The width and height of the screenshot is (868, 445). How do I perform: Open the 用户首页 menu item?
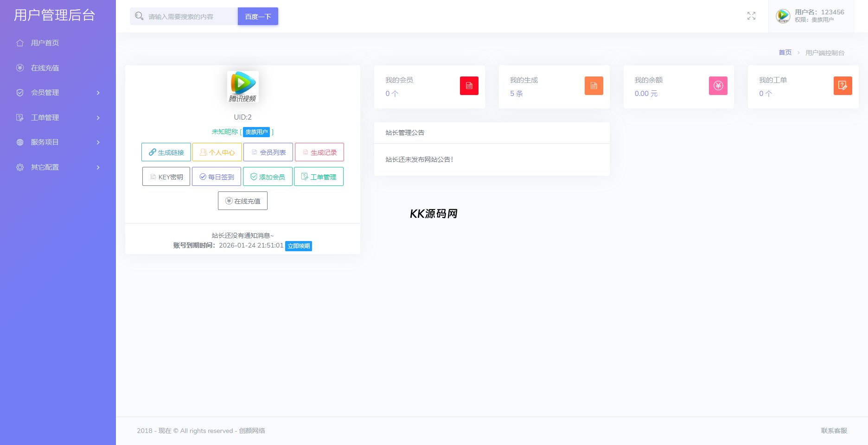pos(45,43)
